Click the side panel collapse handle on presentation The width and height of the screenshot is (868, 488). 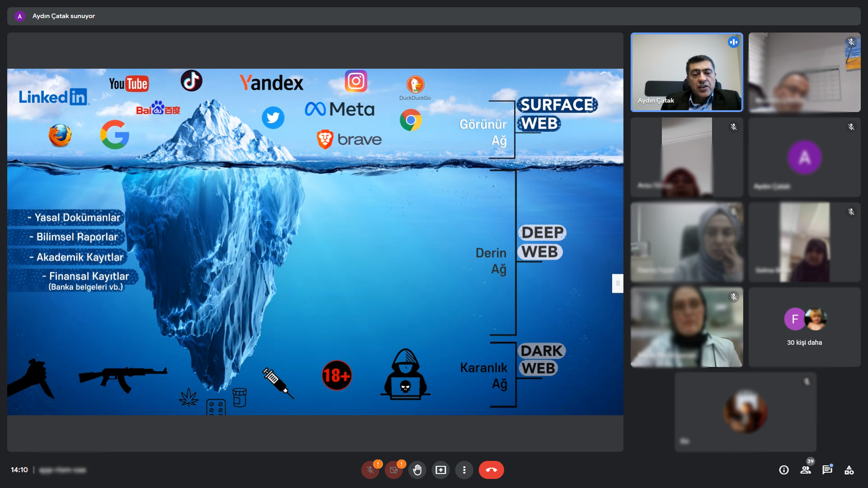[x=618, y=283]
